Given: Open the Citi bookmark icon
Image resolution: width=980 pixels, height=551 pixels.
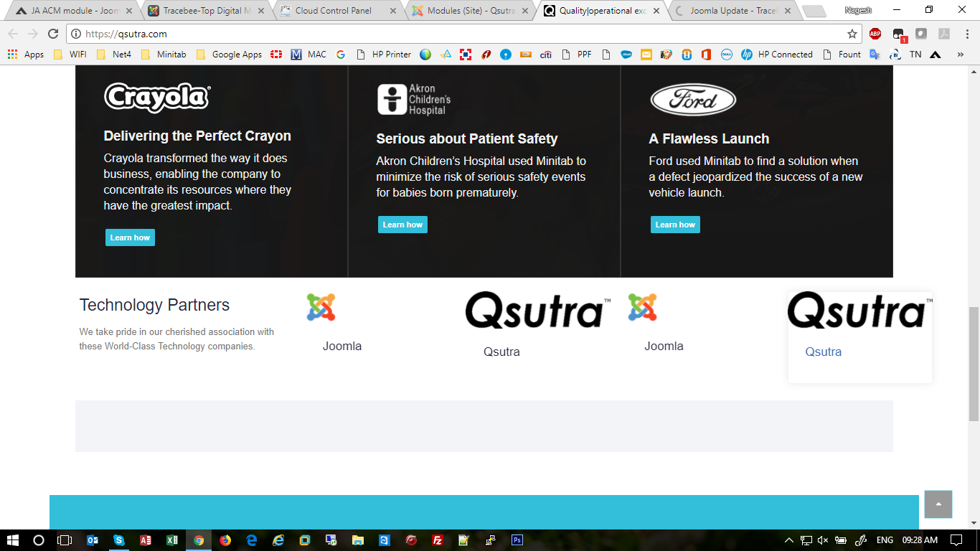Looking at the screenshot, I should pos(546,55).
